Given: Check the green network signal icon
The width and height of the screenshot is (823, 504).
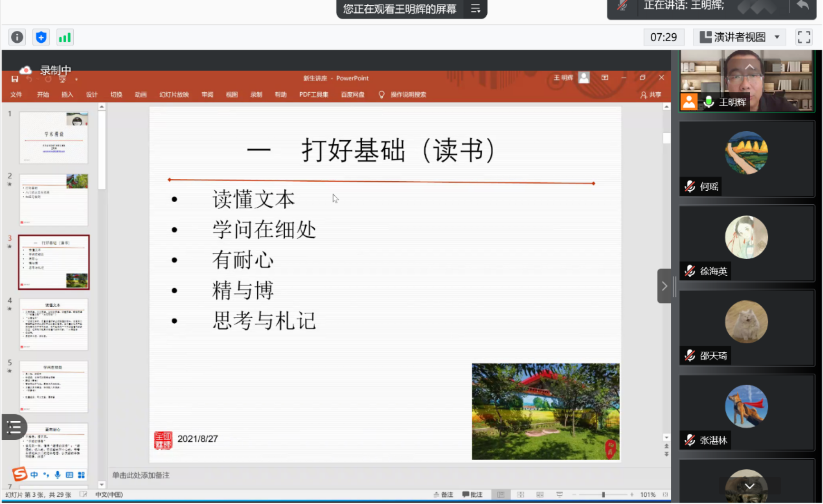Looking at the screenshot, I should click(x=65, y=37).
